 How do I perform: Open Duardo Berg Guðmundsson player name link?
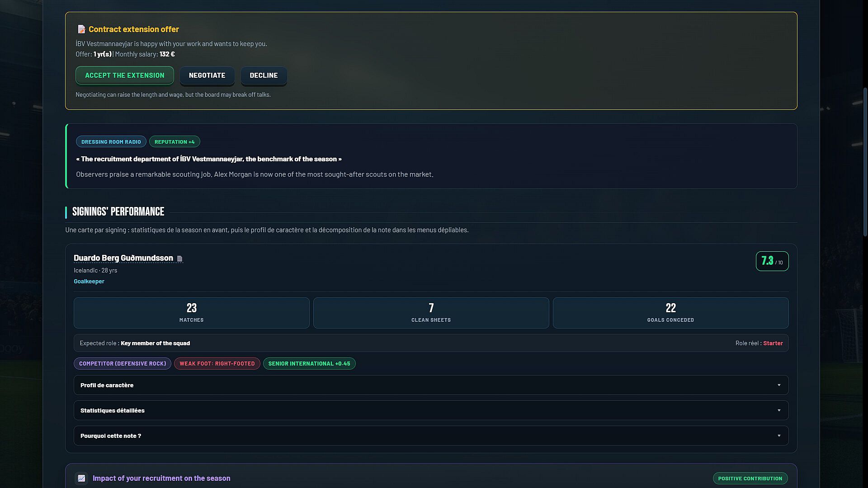click(123, 258)
